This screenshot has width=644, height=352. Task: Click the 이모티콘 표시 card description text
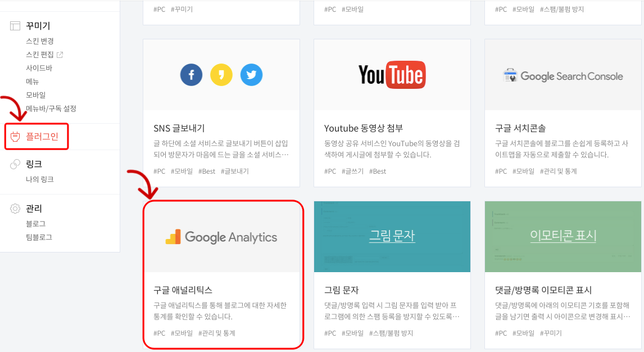click(563, 311)
